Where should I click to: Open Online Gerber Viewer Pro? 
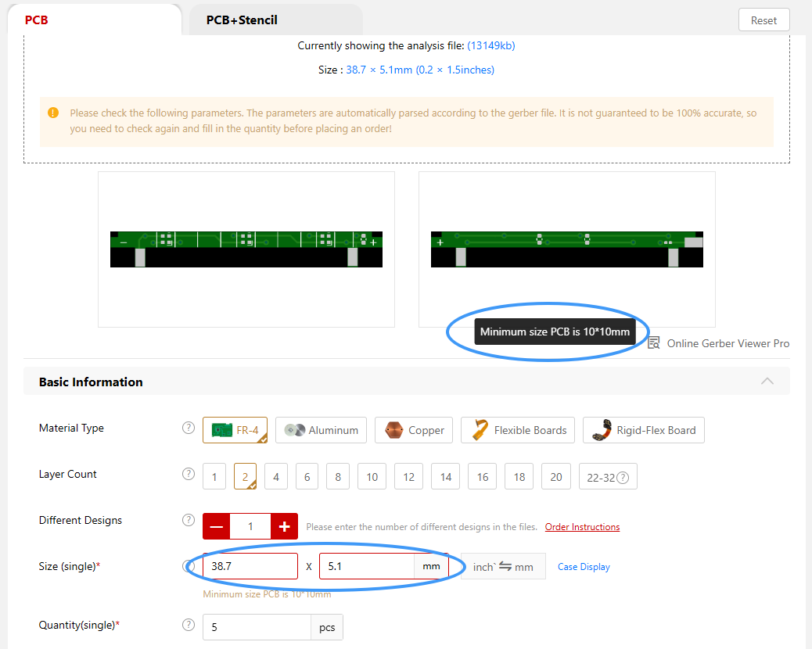point(719,343)
